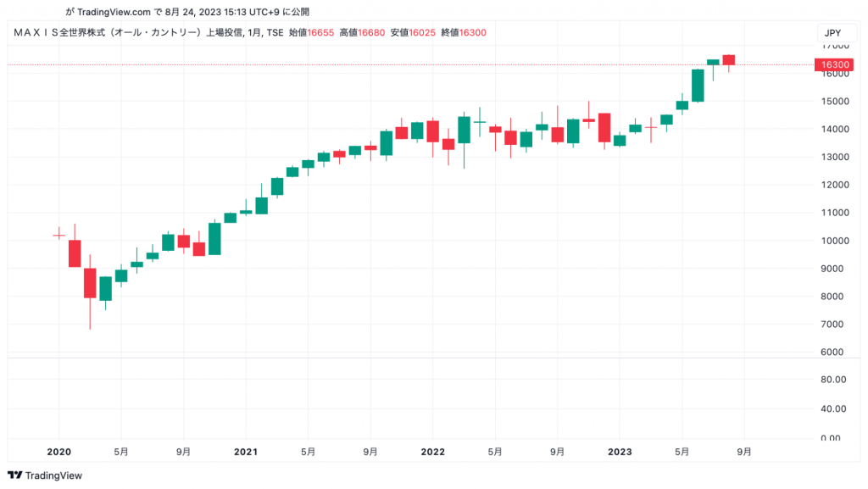Viewport: 868px width, 489px height.
Task: Click the 8000 price axis label
Action: click(x=832, y=296)
